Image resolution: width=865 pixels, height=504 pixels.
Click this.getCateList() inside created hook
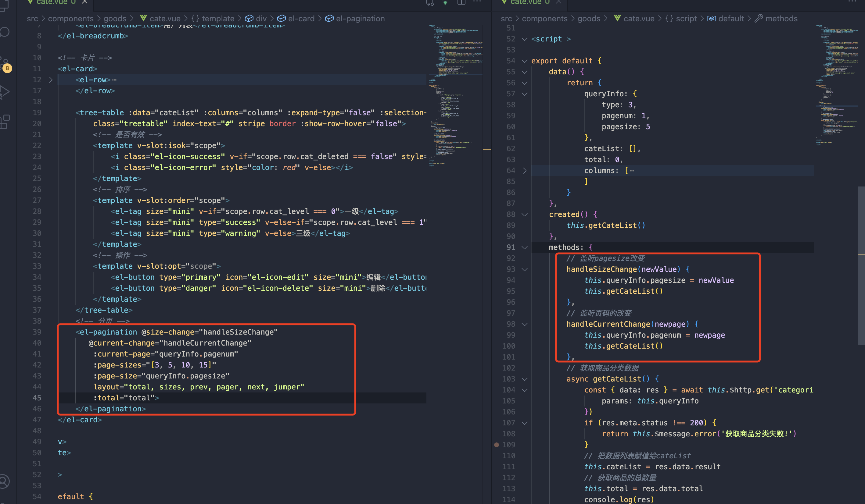606,225
